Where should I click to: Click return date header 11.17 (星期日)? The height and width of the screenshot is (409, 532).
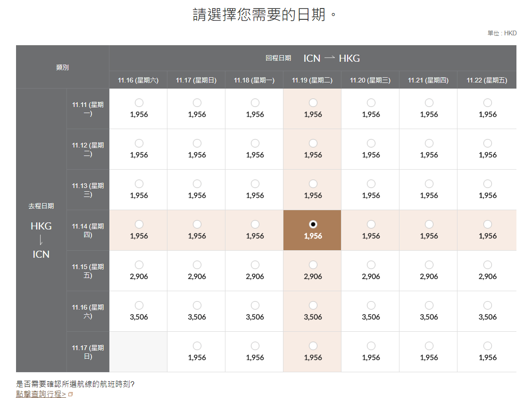coord(196,80)
